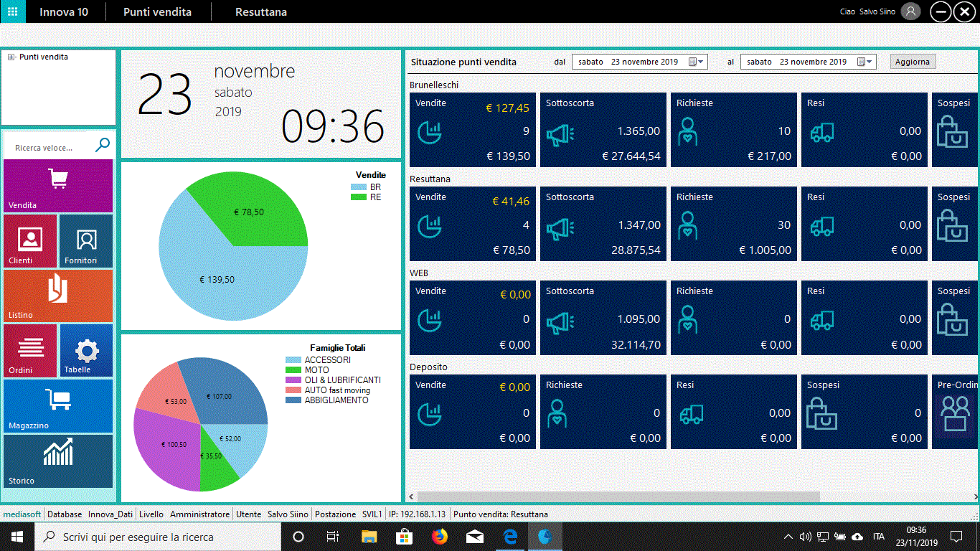The image size is (980, 551).
Task: Click the AUTO fast moving legend swatch
Action: (293, 390)
